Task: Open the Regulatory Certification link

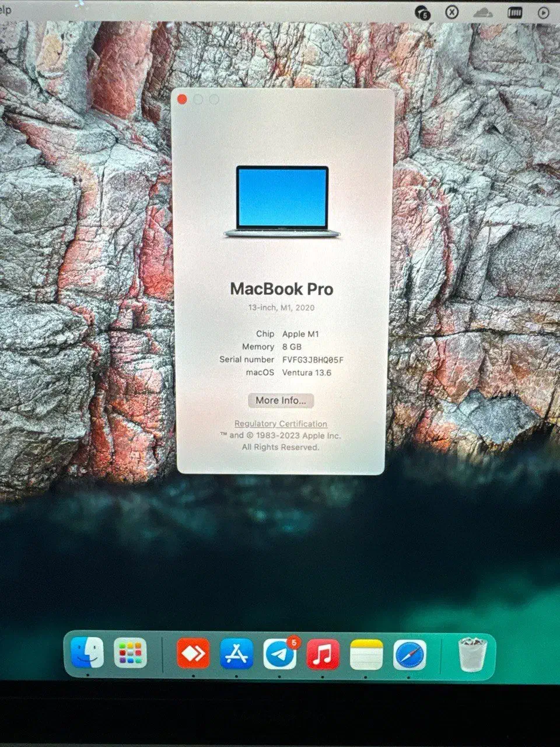Action: point(281,424)
